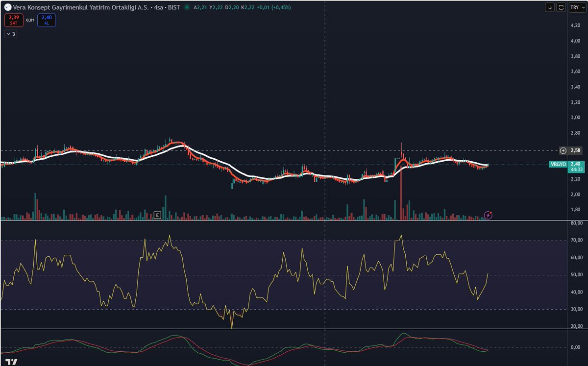
Task: Expand the collapsed indicators list showing 3
Action: point(11,34)
